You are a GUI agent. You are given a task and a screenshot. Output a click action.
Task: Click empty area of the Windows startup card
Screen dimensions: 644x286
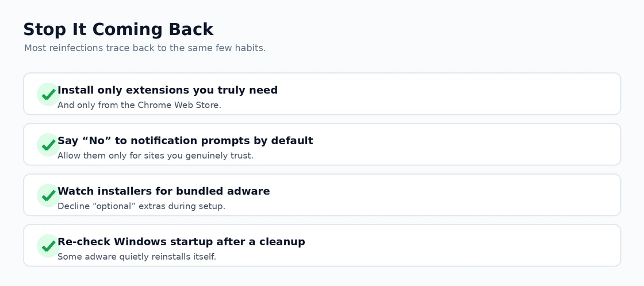tap(452, 245)
